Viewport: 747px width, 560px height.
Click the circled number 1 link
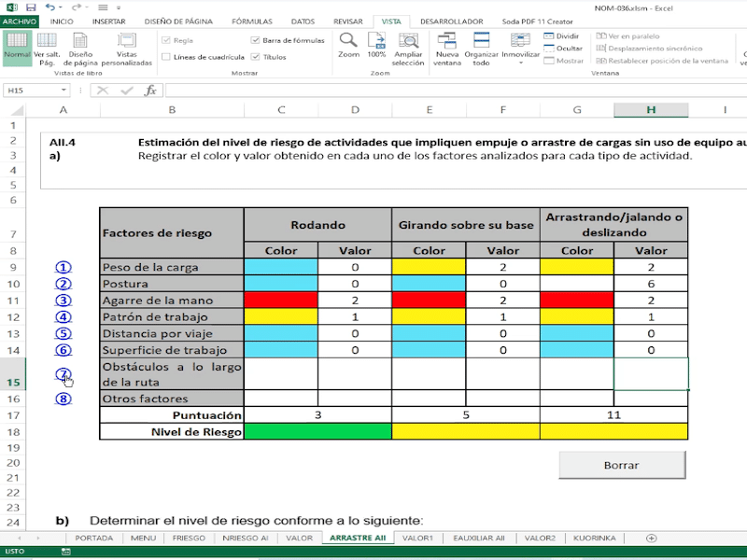pyautogui.click(x=63, y=268)
